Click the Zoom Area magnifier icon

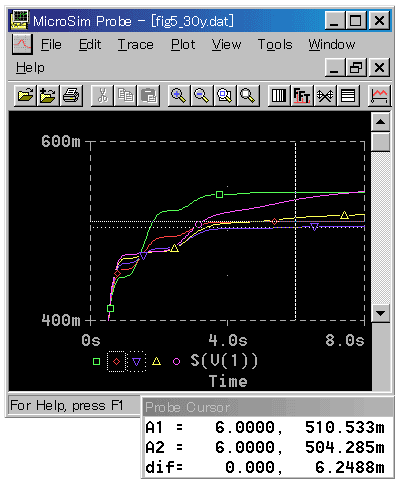coord(225,96)
